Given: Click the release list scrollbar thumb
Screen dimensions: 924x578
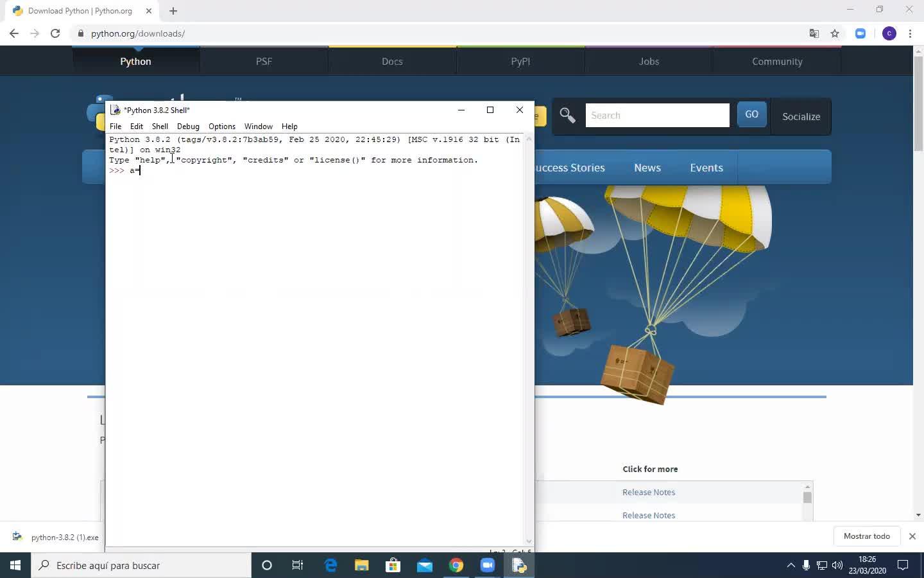Looking at the screenshot, I should (x=807, y=496).
